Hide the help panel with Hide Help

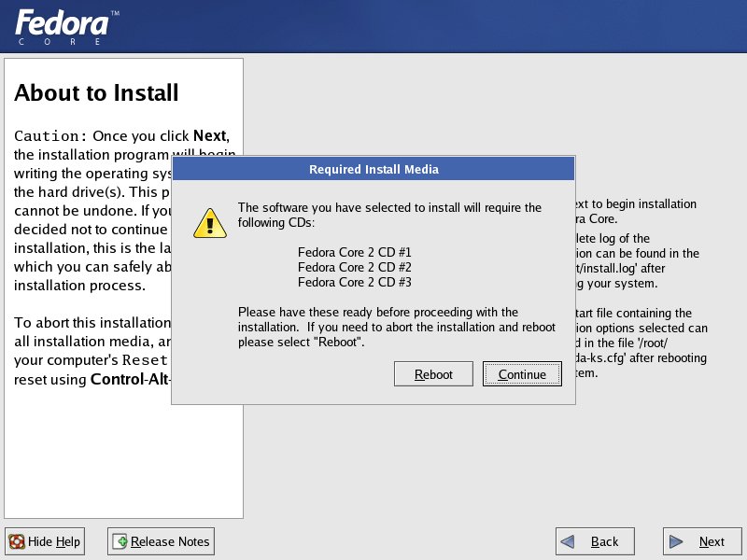pyautogui.click(x=45, y=541)
